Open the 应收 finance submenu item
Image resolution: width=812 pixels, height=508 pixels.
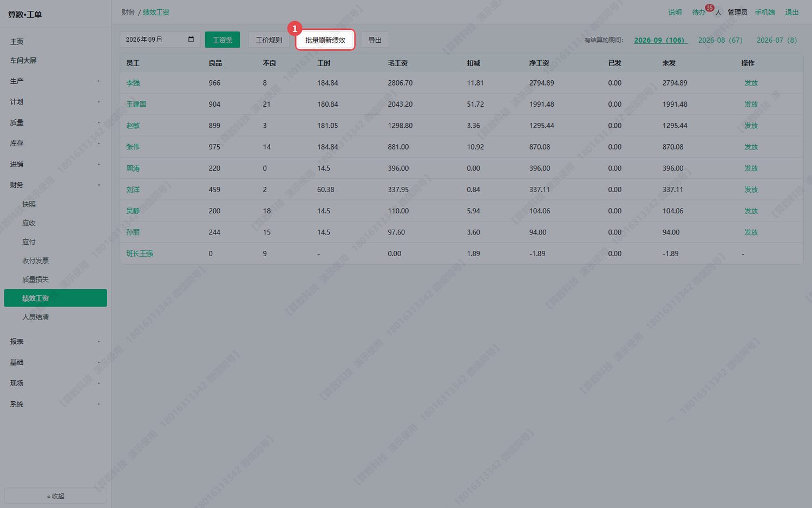click(55, 223)
